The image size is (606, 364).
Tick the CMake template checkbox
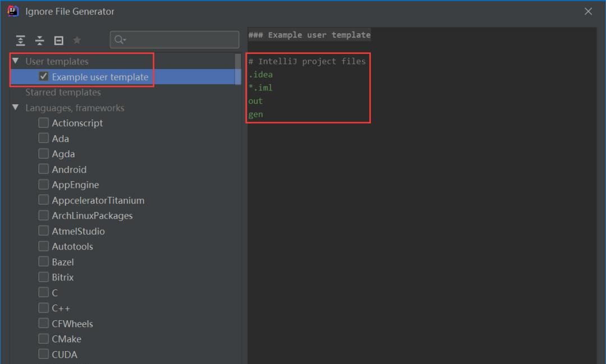[44, 339]
